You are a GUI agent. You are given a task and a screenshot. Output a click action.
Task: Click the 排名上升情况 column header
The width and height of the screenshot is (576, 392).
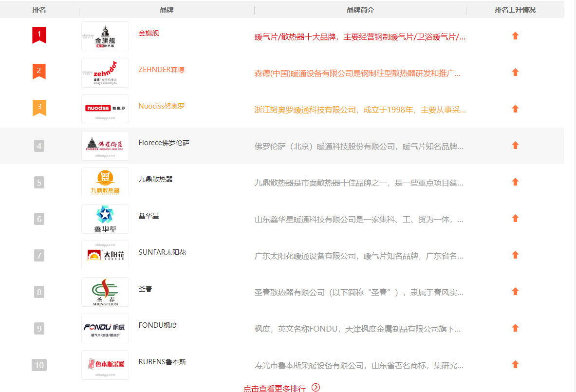coord(515,10)
